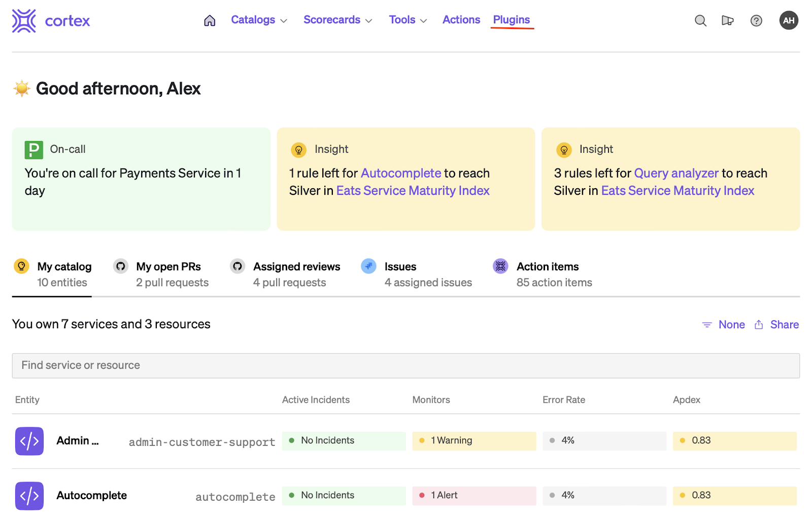Click the Admin service code icon

point(29,441)
